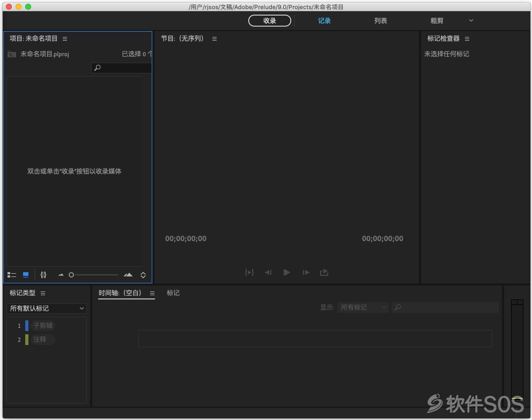The width and height of the screenshot is (532, 420).
Task: Open the 标记类型 panel menu
Action: [43, 293]
